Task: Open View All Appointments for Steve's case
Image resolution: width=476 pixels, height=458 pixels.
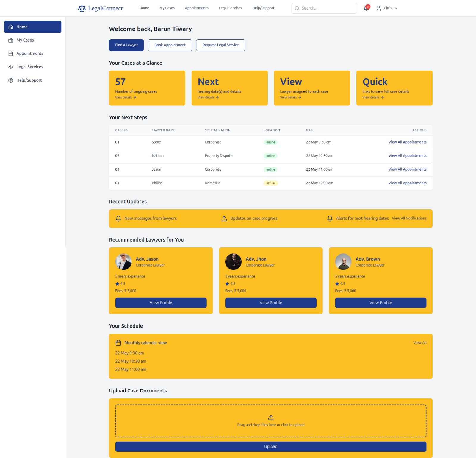Action: (x=408, y=142)
